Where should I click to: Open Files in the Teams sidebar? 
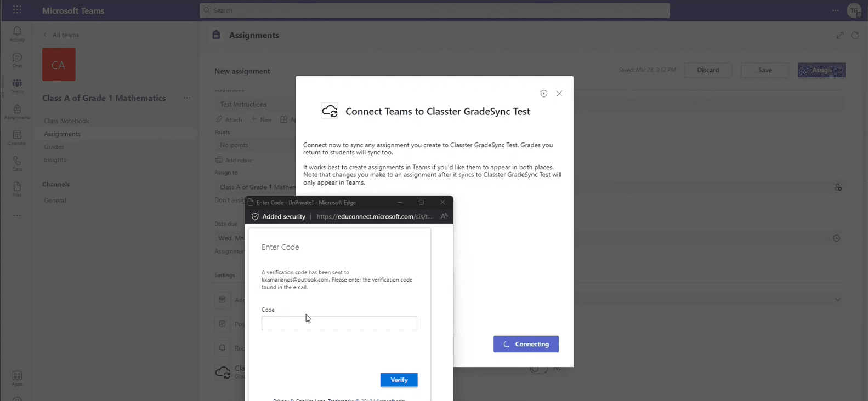(17, 189)
